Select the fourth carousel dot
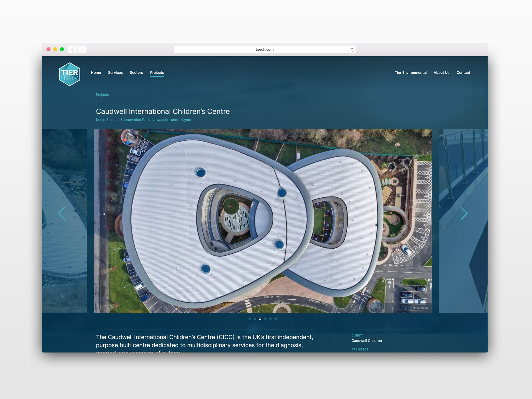This screenshot has width=532, height=399. pos(265,319)
